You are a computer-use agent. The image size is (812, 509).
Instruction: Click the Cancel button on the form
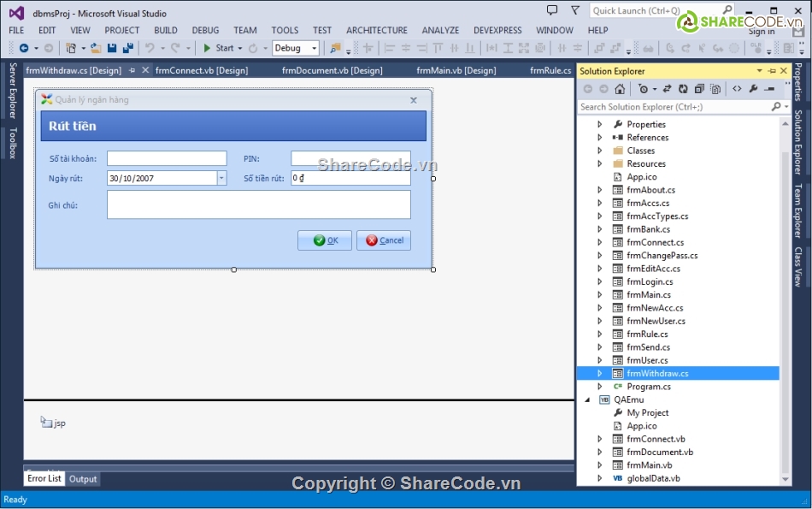(x=384, y=240)
